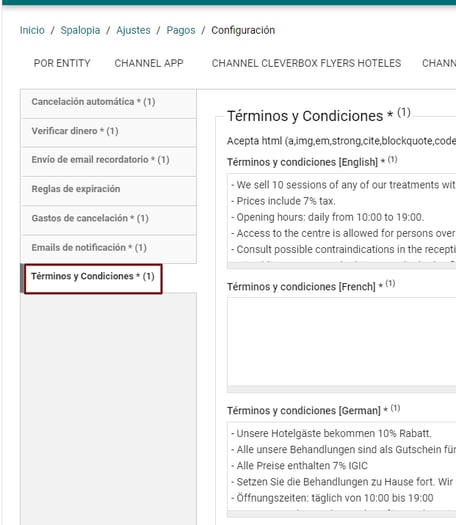Screen dimensions: 456x525
Task: Select the CHANNEL APP tab
Action: point(149,63)
